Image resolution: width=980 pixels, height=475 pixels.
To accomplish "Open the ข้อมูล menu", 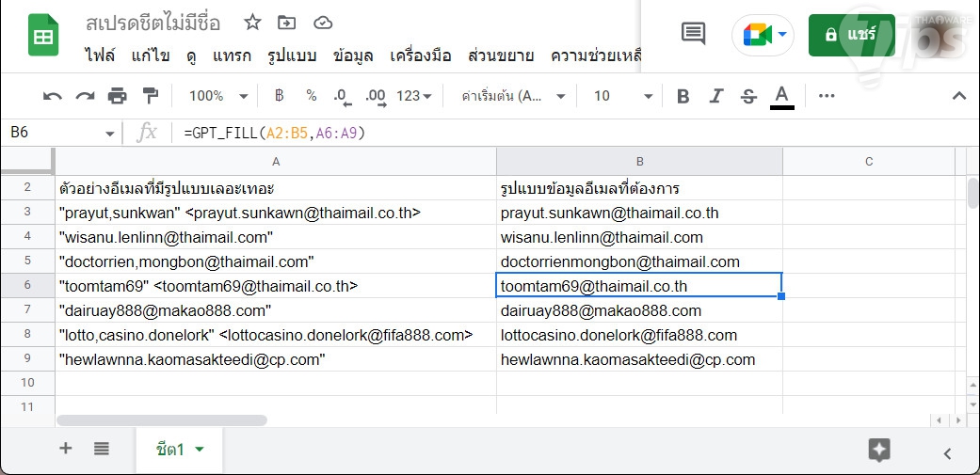I will point(353,56).
